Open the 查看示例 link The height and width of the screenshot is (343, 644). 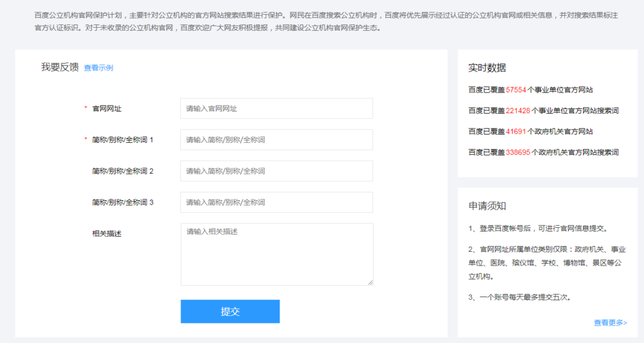[99, 68]
